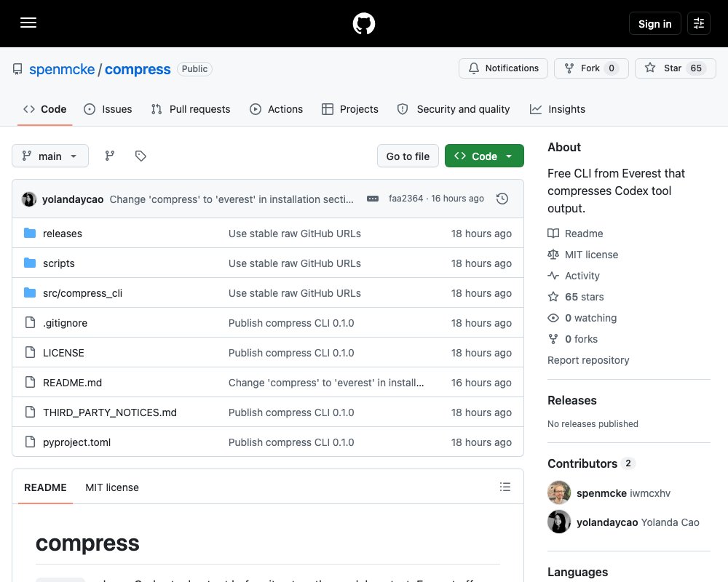Click Report repository link
The height and width of the screenshot is (582, 728).
[588, 360]
